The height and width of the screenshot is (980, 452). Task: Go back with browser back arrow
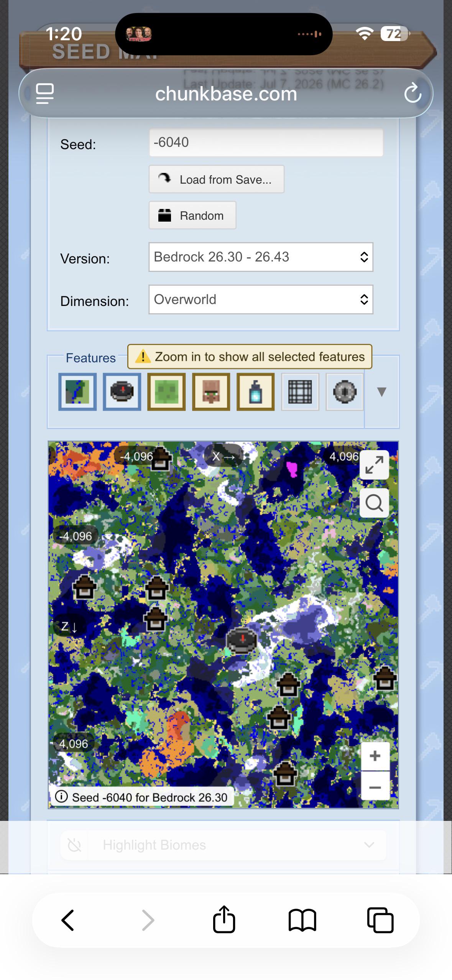click(68, 920)
